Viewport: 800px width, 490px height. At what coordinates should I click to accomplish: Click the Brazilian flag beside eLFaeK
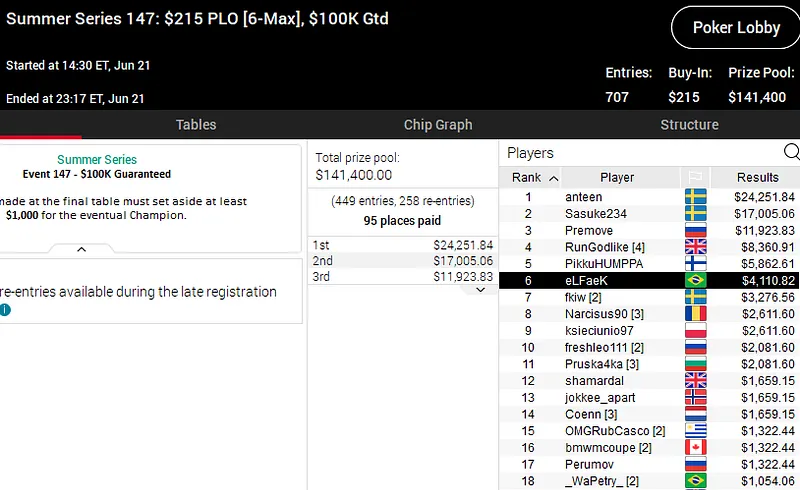point(695,281)
